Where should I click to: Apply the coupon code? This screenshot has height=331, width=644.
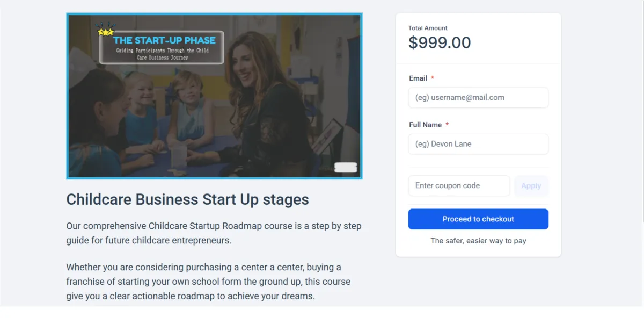pyautogui.click(x=531, y=186)
